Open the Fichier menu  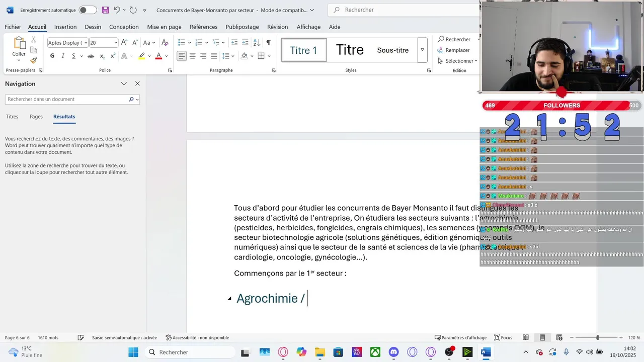click(13, 27)
